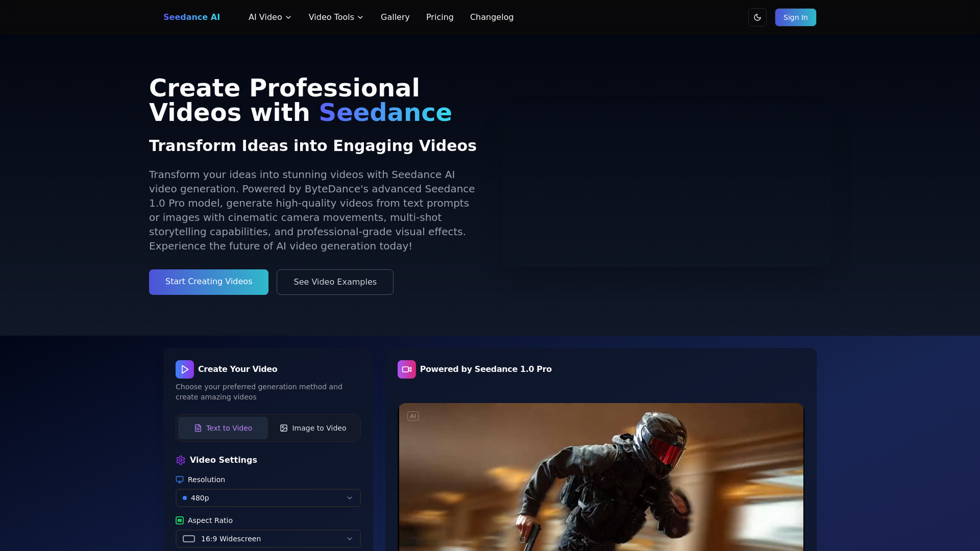Open the Changelog page
The image size is (980, 551).
(x=492, y=17)
